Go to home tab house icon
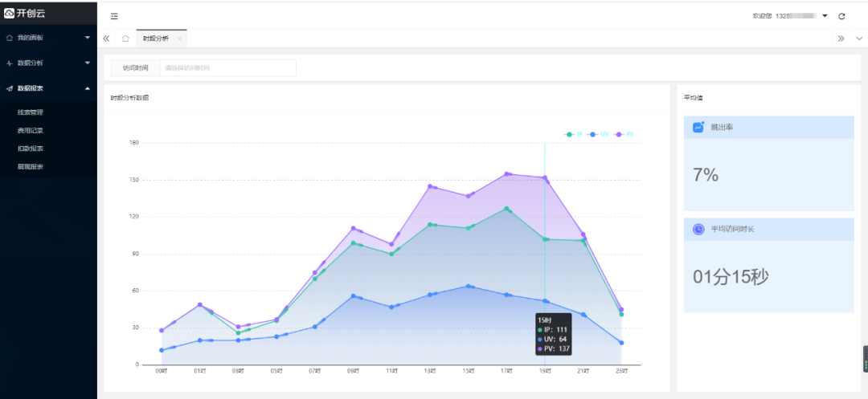This screenshot has height=399, width=868. (x=125, y=39)
